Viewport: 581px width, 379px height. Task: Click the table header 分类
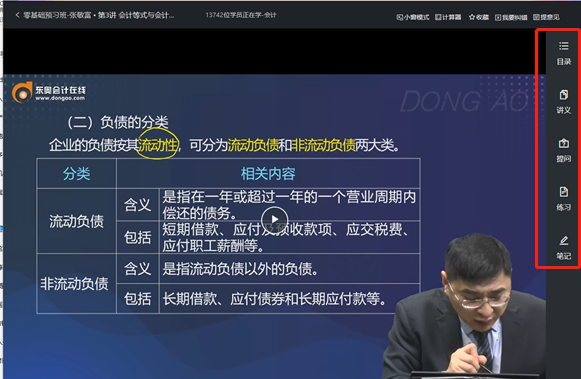point(76,173)
